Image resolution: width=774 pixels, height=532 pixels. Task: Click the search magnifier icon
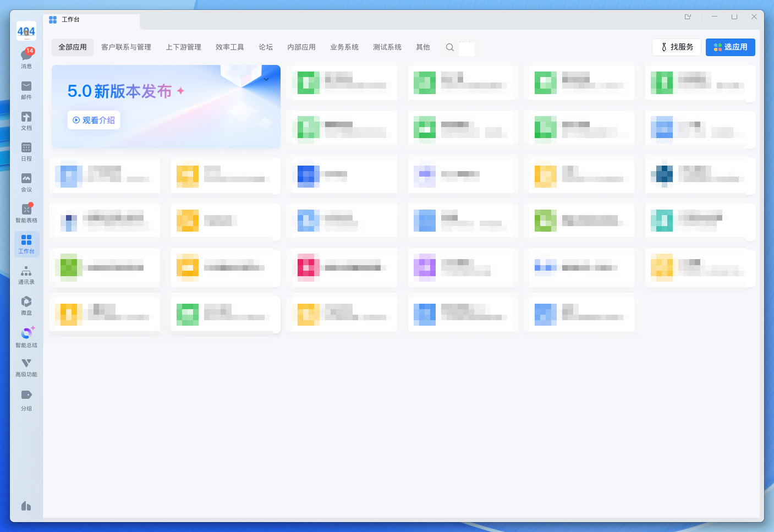coord(450,47)
